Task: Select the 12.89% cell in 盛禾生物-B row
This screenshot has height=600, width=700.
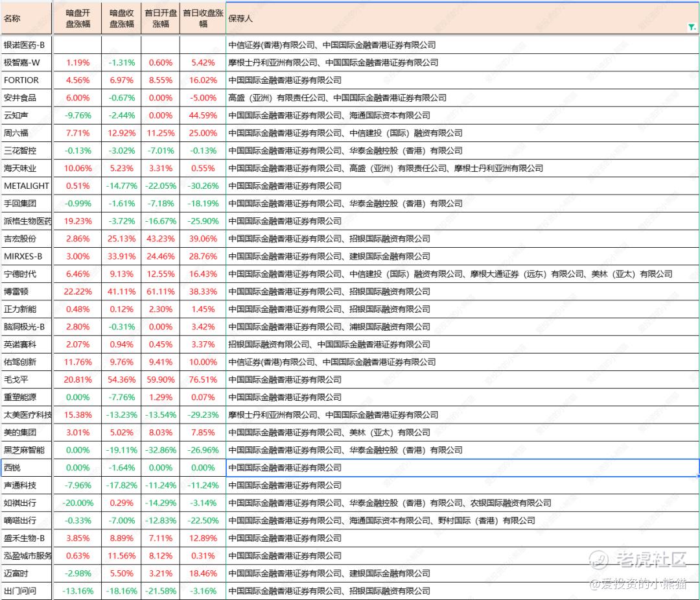Action: (203, 538)
